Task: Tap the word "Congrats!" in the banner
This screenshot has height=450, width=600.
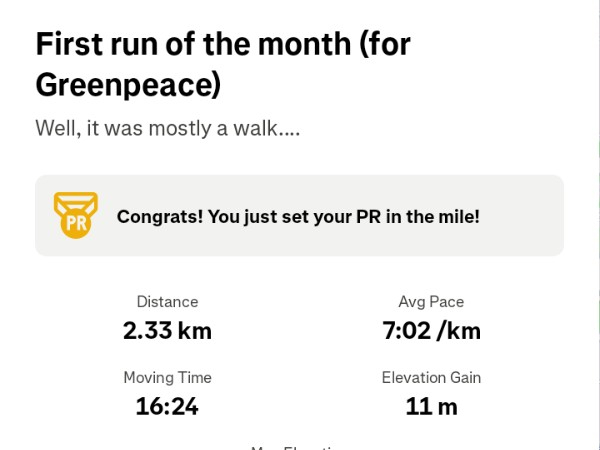Action: click(x=158, y=216)
